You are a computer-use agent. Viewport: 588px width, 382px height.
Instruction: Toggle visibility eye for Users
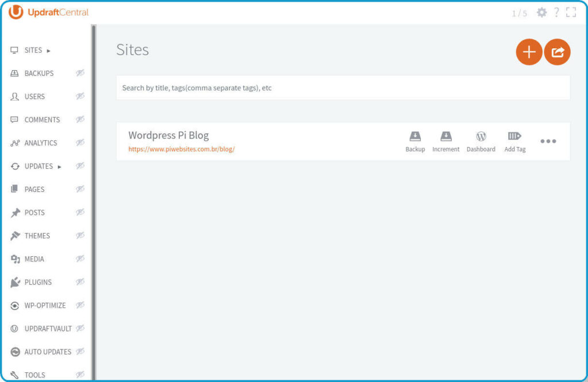pyautogui.click(x=80, y=96)
